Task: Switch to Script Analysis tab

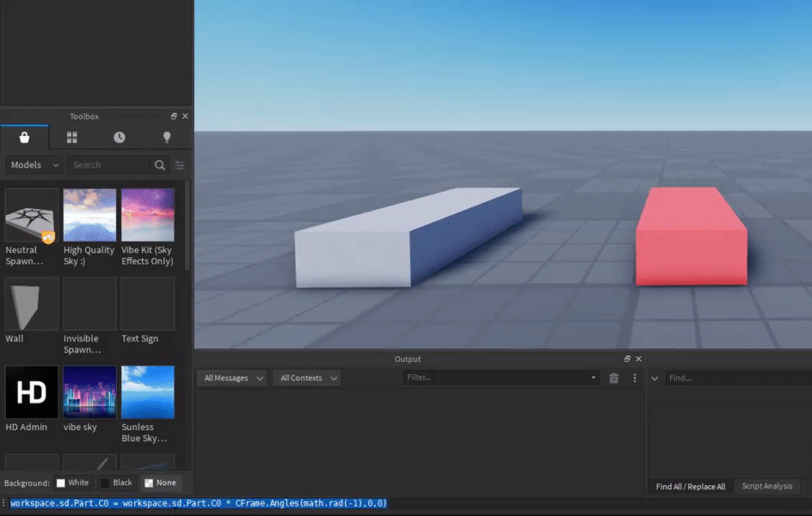Action: [x=767, y=486]
